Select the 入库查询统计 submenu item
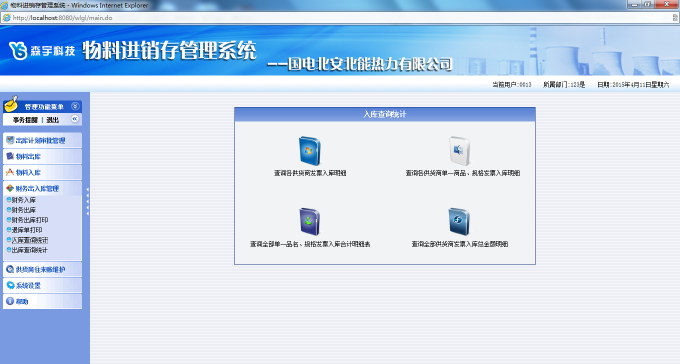 coord(29,240)
